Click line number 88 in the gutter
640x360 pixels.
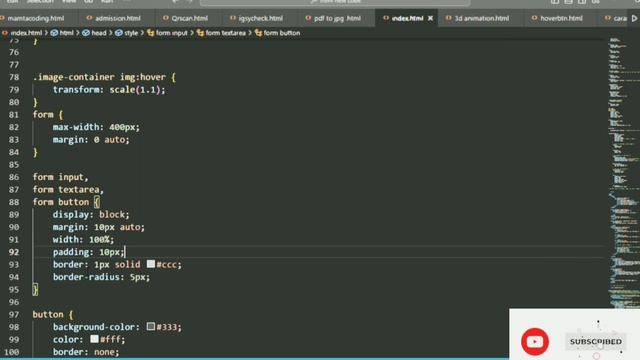point(14,202)
